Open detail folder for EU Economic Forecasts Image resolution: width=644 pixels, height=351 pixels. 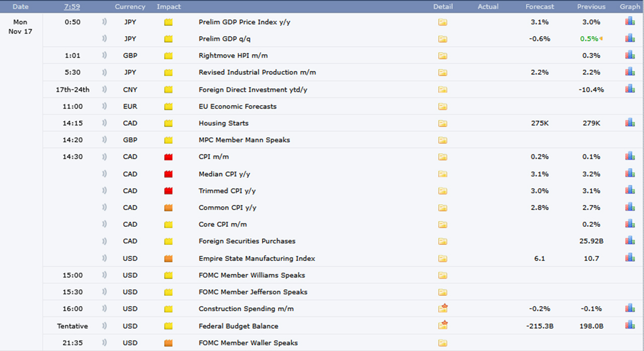pos(442,107)
